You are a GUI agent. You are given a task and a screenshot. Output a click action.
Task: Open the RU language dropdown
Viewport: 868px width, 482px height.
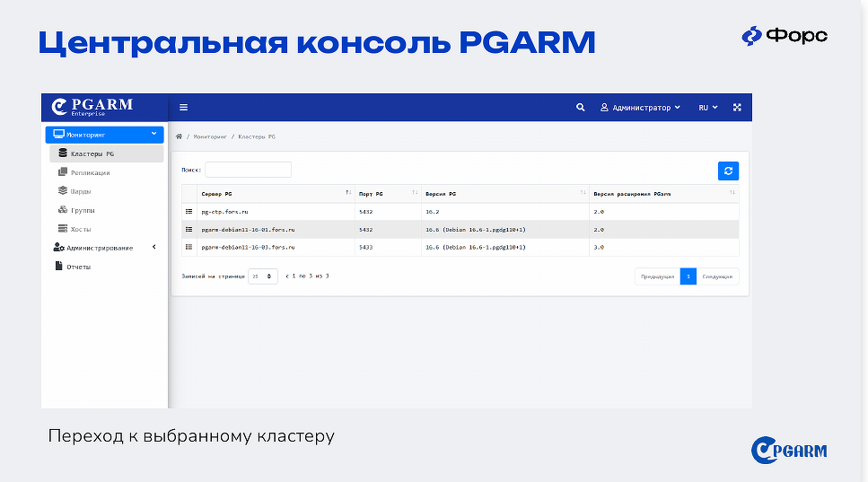pos(708,108)
